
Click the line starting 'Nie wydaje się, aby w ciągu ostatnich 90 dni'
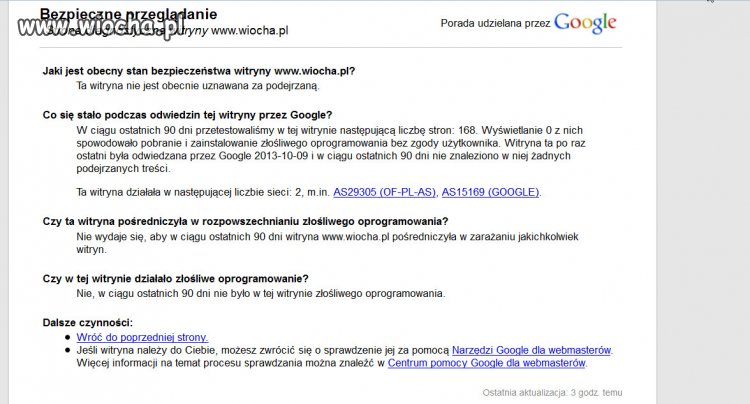[x=328, y=237]
